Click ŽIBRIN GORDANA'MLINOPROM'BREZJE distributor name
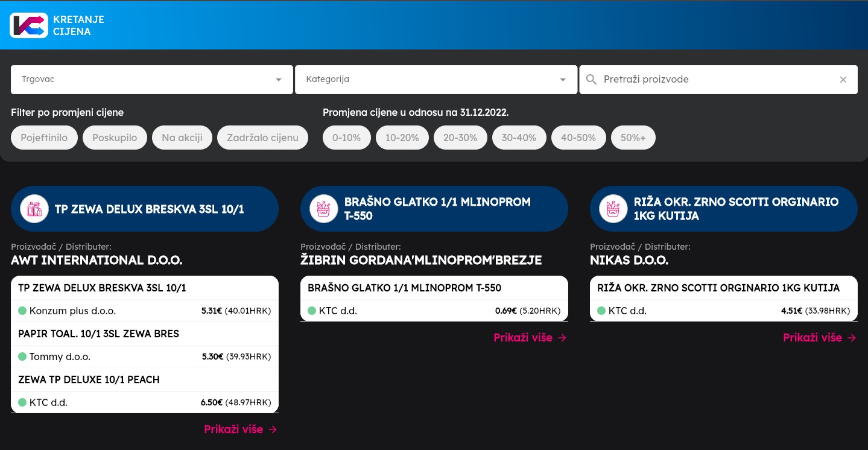 pyautogui.click(x=421, y=261)
